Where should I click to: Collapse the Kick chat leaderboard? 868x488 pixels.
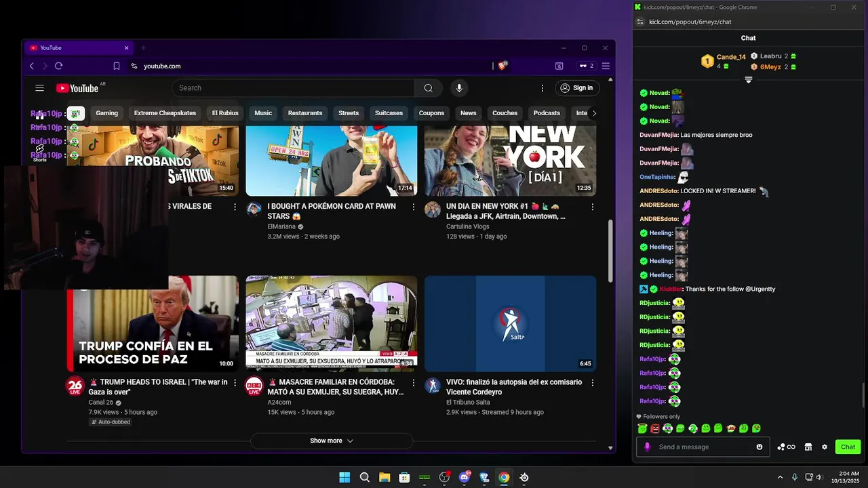pyautogui.click(x=749, y=80)
